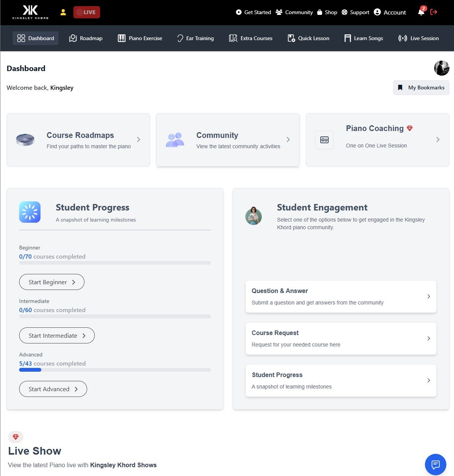454x476 pixels.
Task: Click the Advanced progress bar
Action: (115, 370)
